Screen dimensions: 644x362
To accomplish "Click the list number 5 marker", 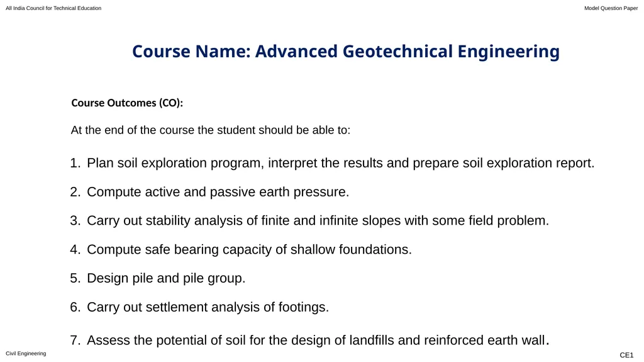I will click(75, 278).
